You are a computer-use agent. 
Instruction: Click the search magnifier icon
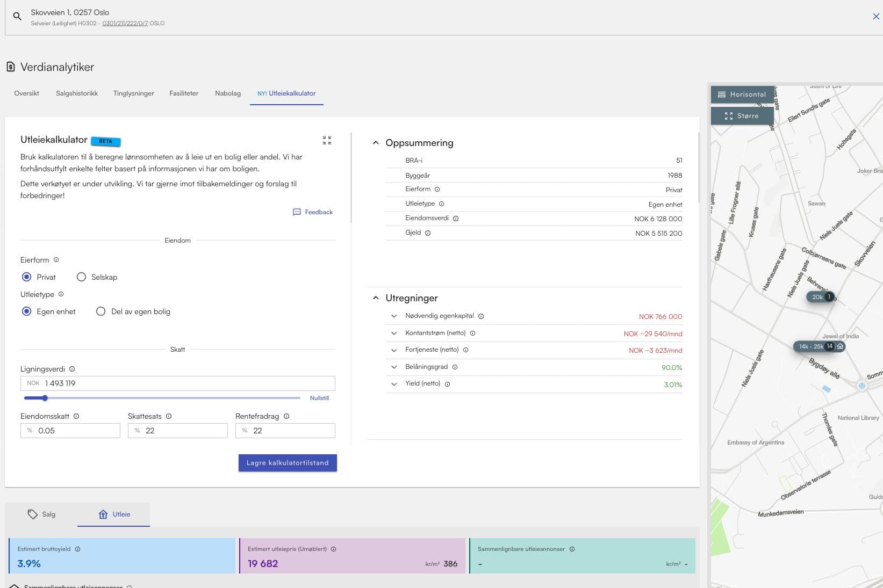pyautogui.click(x=17, y=17)
